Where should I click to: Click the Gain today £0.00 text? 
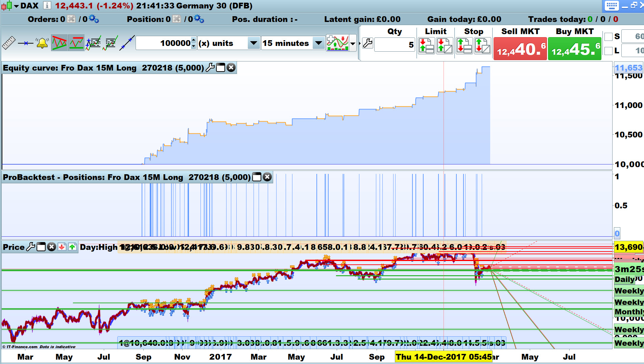(x=464, y=19)
